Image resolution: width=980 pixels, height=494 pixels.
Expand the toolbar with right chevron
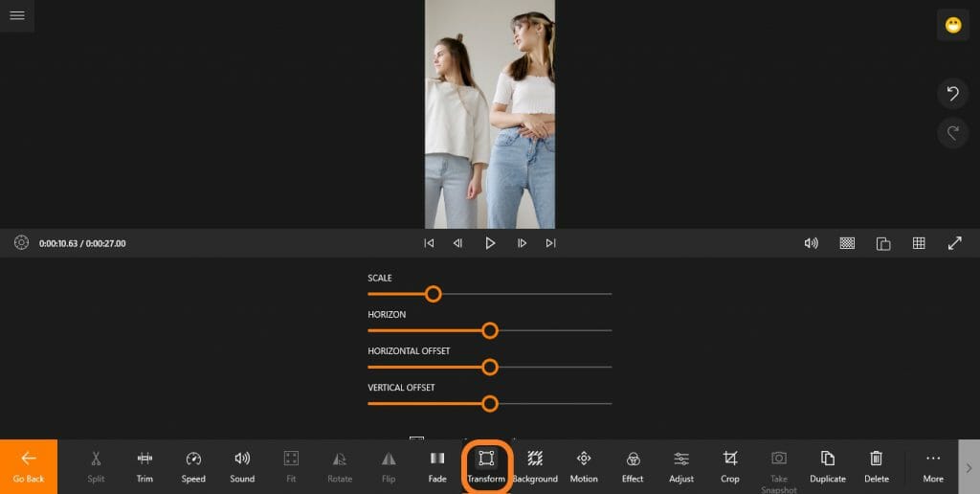(x=969, y=467)
